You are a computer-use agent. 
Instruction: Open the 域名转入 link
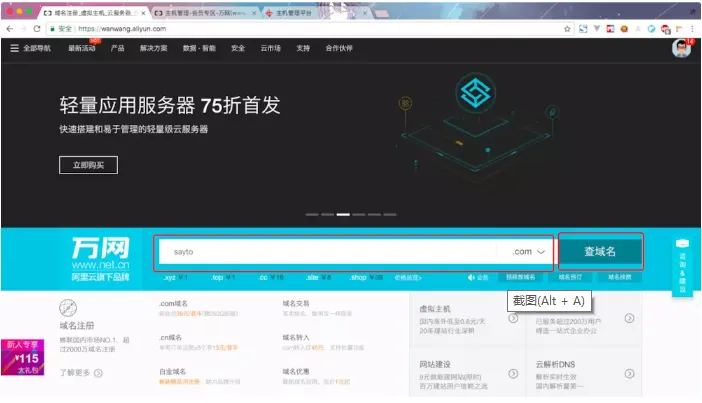[296, 338]
